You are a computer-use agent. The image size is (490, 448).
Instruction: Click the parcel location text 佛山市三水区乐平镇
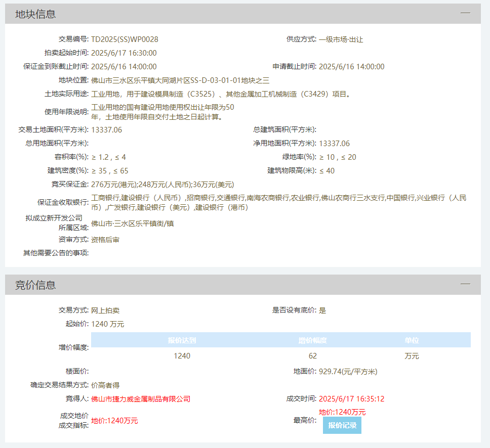pos(121,80)
